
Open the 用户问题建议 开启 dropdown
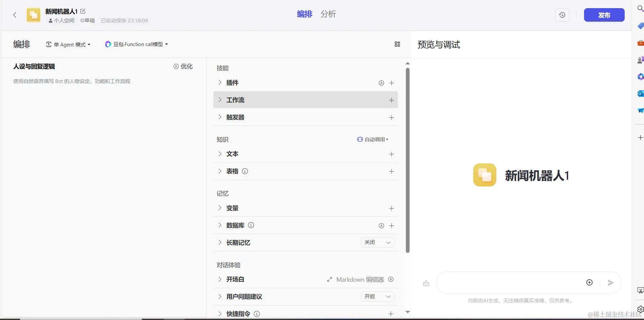377,297
